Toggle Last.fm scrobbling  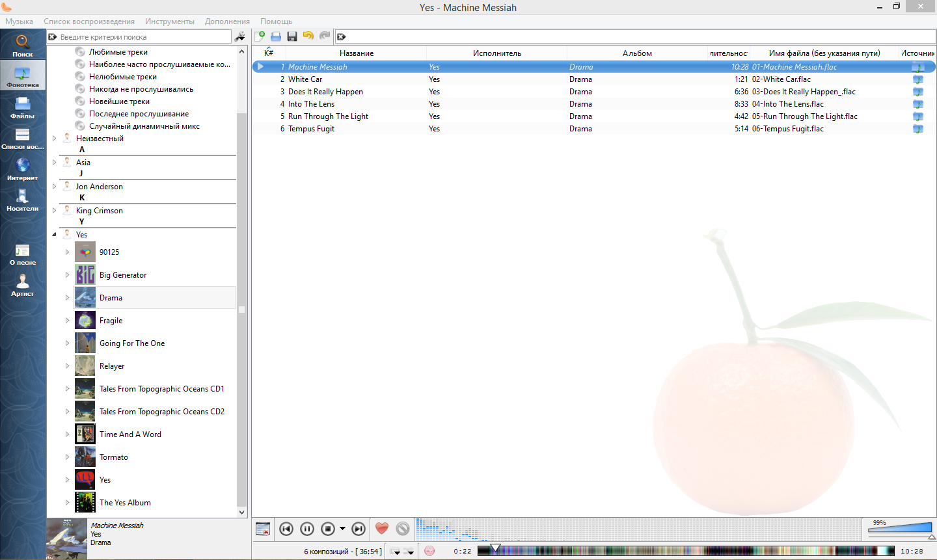[429, 551]
